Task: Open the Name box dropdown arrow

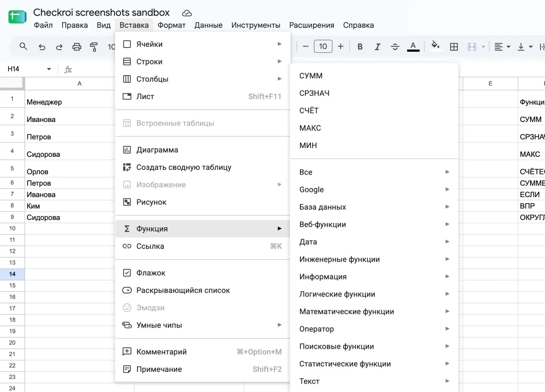Action: pos(49,69)
